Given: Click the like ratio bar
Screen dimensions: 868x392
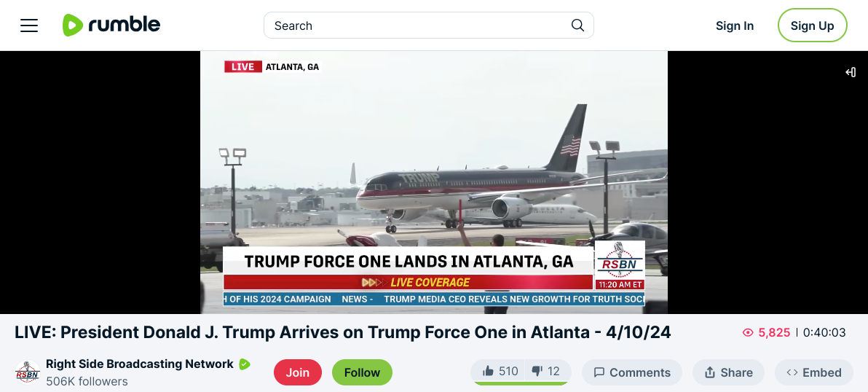Looking at the screenshot, I should [x=521, y=383].
